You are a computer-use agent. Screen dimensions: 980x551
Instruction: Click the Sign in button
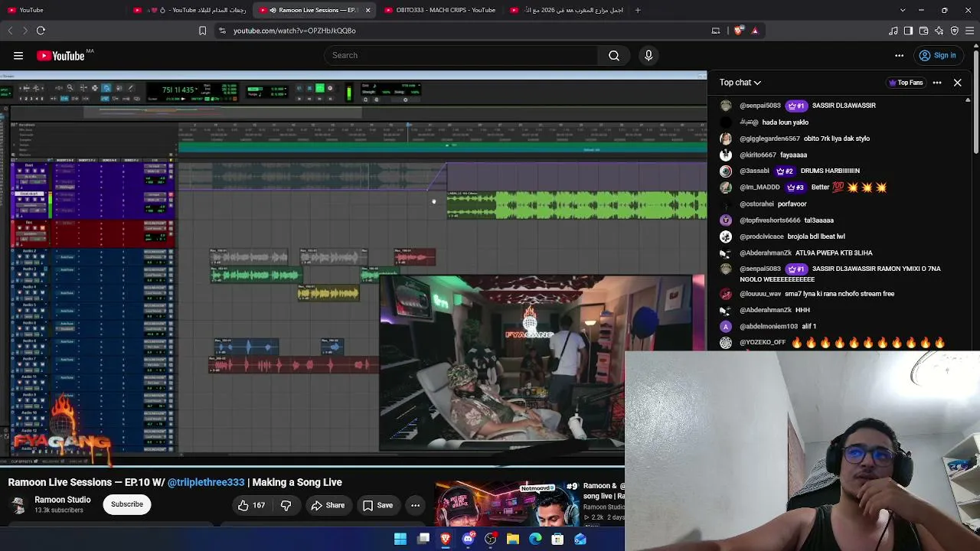[938, 55]
